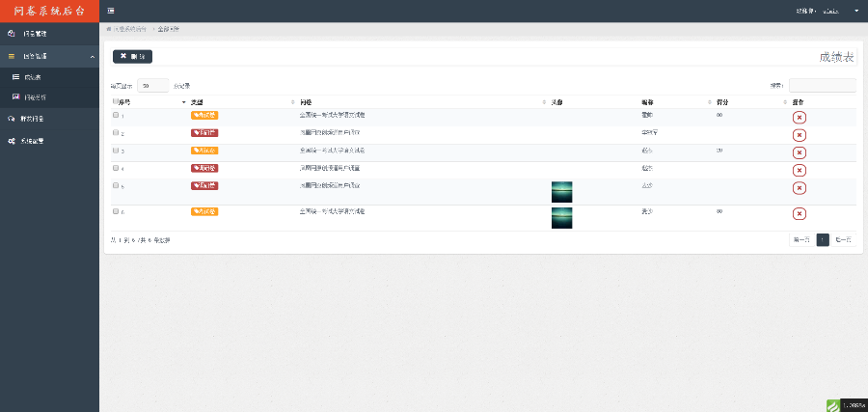Delete row 5 with its red X icon

click(x=799, y=188)
